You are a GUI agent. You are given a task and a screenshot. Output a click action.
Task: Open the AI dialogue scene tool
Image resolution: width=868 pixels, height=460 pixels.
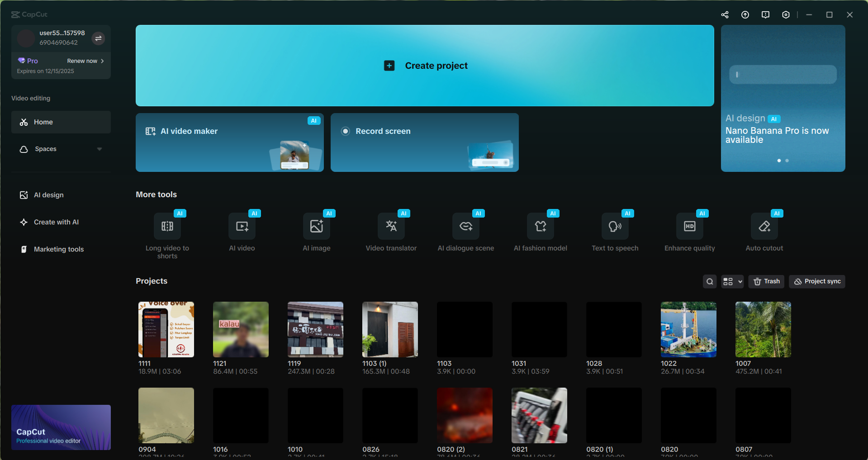466,226
